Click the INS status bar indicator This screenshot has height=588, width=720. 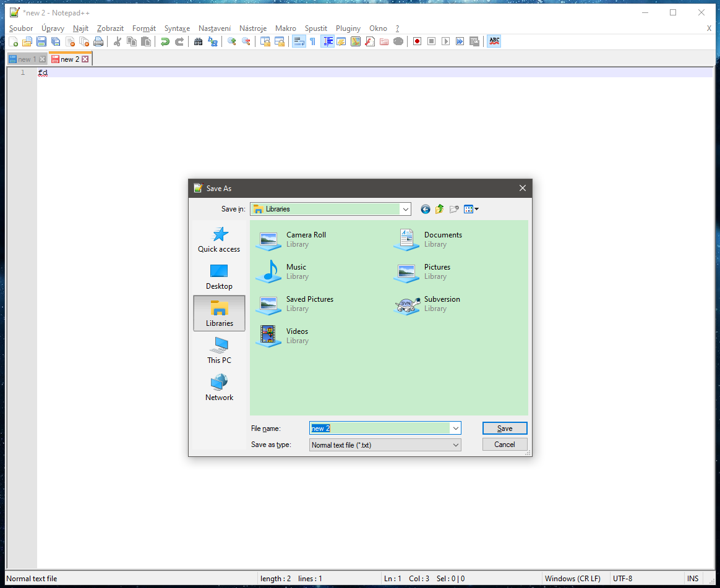click(x=693, y=578)
